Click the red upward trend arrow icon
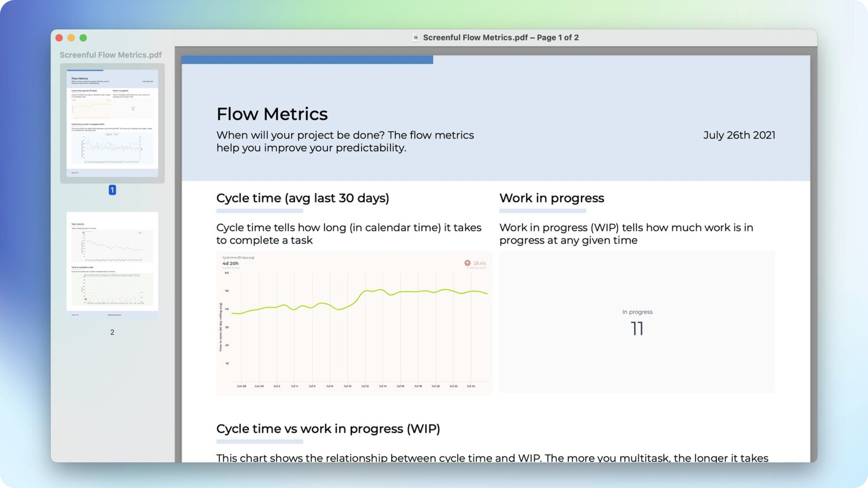The width and height of the screenshot is (868, 488). click(467, 263)
